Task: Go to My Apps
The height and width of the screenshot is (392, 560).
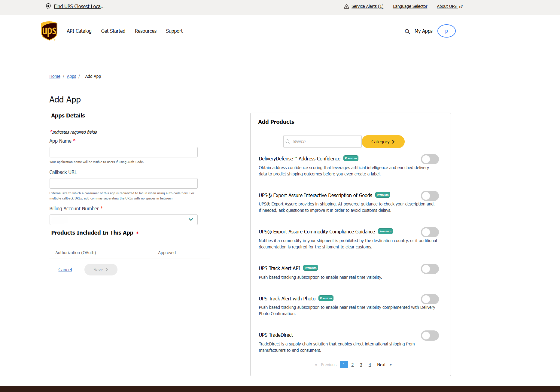Action: [423, 31]
